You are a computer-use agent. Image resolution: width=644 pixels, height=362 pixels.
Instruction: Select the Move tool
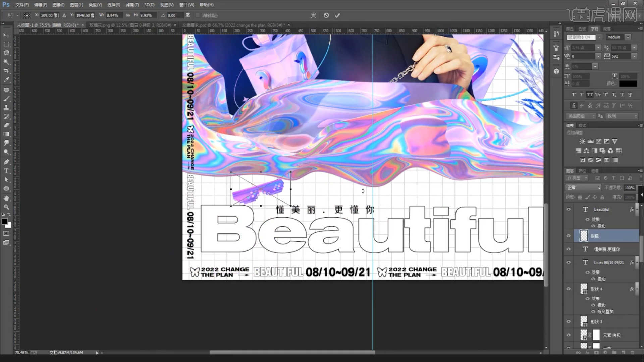click(x=6, y=35)
